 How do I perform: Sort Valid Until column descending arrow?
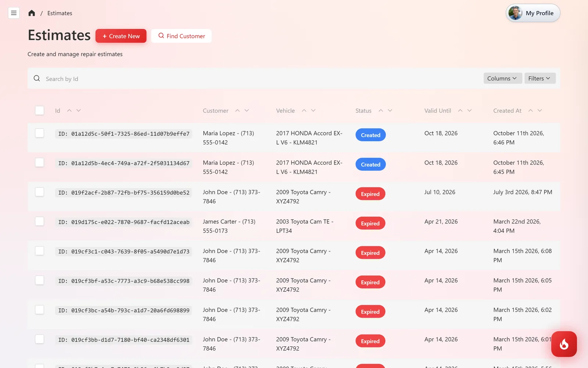[469, 110]
